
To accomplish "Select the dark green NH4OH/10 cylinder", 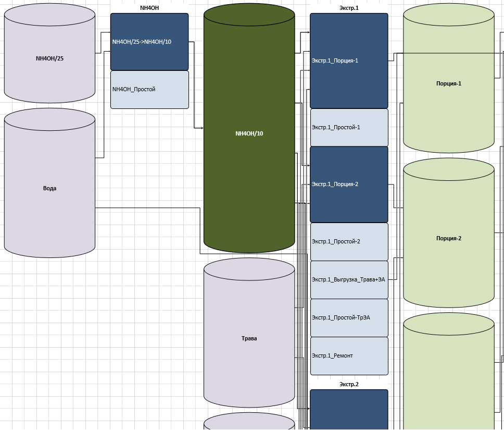I will (249, 133).
